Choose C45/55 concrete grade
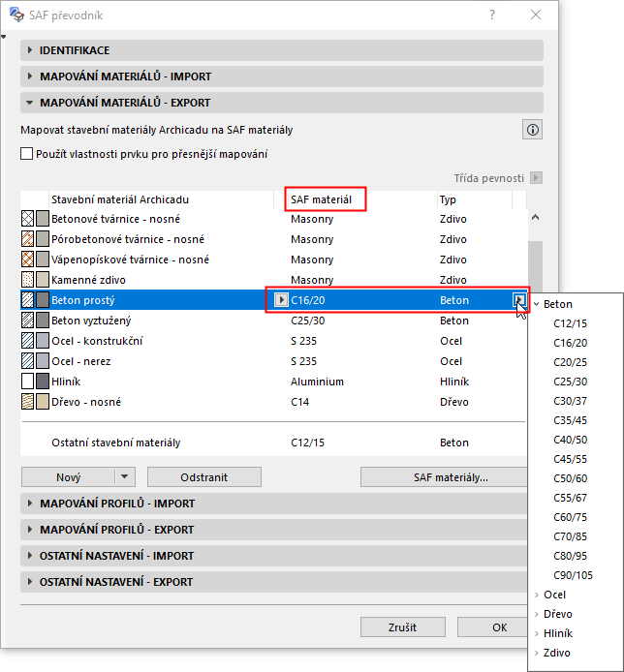 tap(570, 459)
